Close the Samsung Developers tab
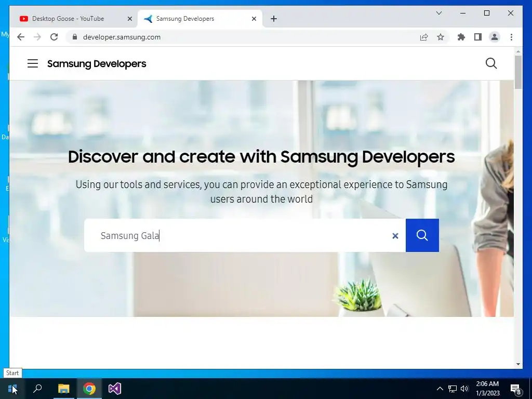The width and height of the screenshot is (532, 399). [x=254, y=19]
